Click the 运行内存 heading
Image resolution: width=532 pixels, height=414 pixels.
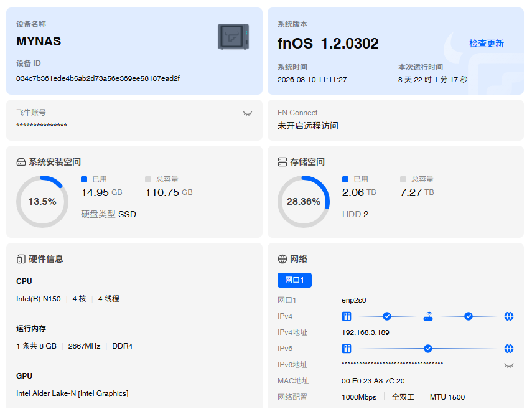click(31, 329)
